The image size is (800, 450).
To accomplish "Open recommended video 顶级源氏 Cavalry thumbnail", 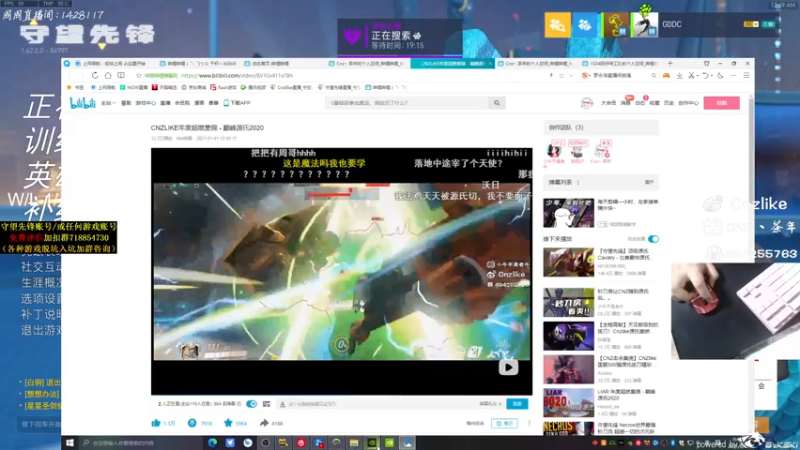I will coord(568,262).
